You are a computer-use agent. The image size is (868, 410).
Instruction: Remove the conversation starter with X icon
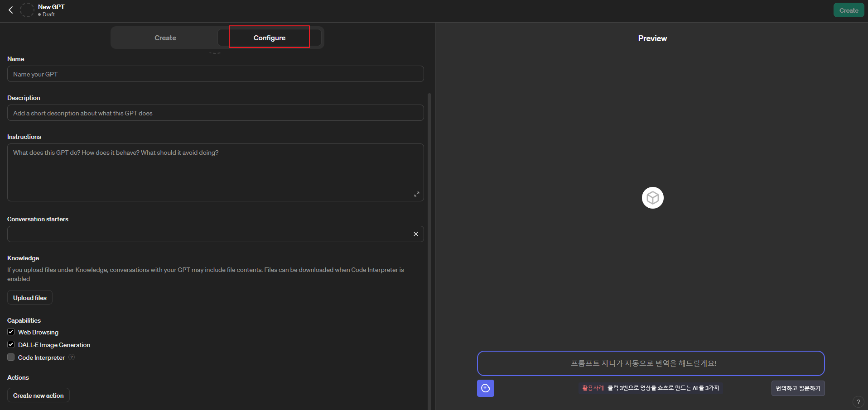tap(415, 234)
